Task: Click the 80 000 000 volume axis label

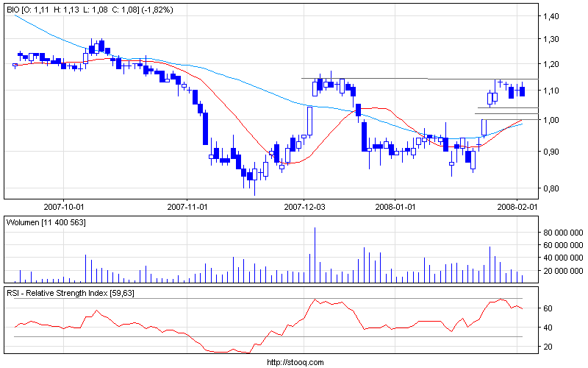Action: pos(563,233)
